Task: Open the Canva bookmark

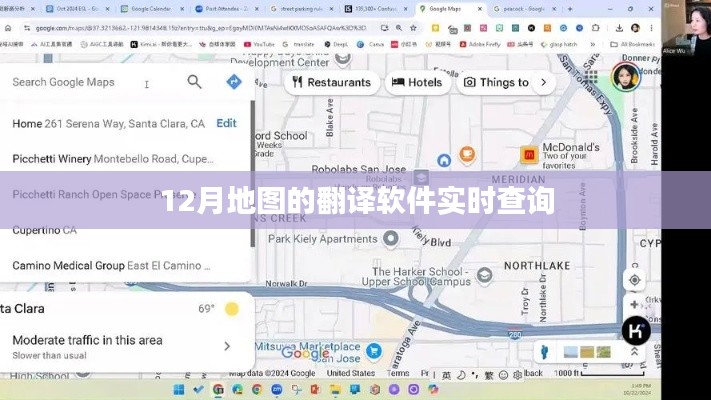Action: (370, 44)
